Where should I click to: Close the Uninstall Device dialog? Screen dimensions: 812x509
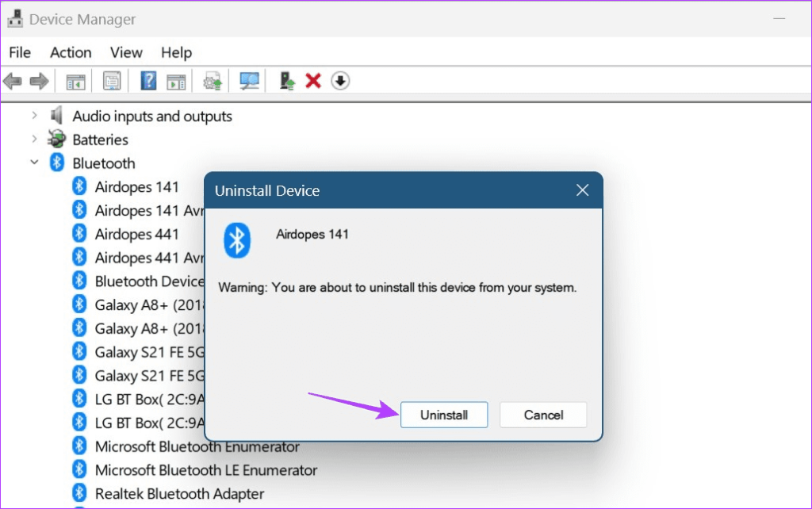point(582,189)
